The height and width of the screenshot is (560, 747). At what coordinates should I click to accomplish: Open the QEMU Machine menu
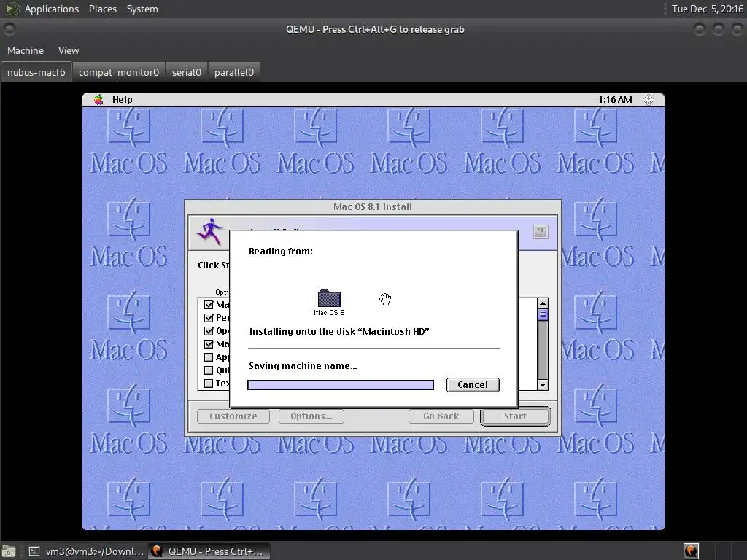[26, 50]
